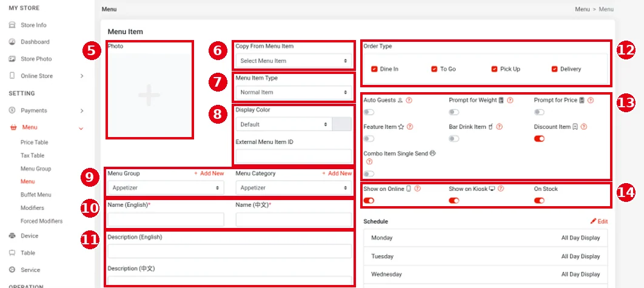Open help for Prompt for Price
644x288 pixels.
click(591, 100)
